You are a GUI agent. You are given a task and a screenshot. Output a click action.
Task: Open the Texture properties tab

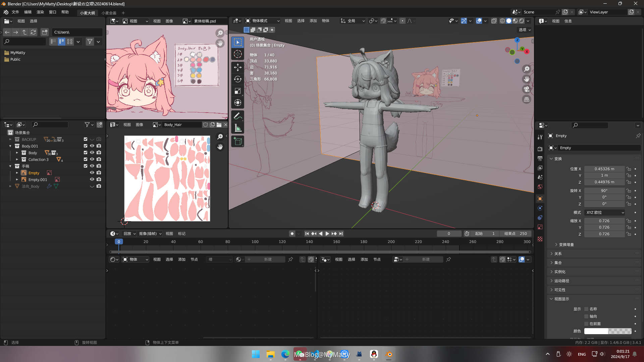pos(540,239)
